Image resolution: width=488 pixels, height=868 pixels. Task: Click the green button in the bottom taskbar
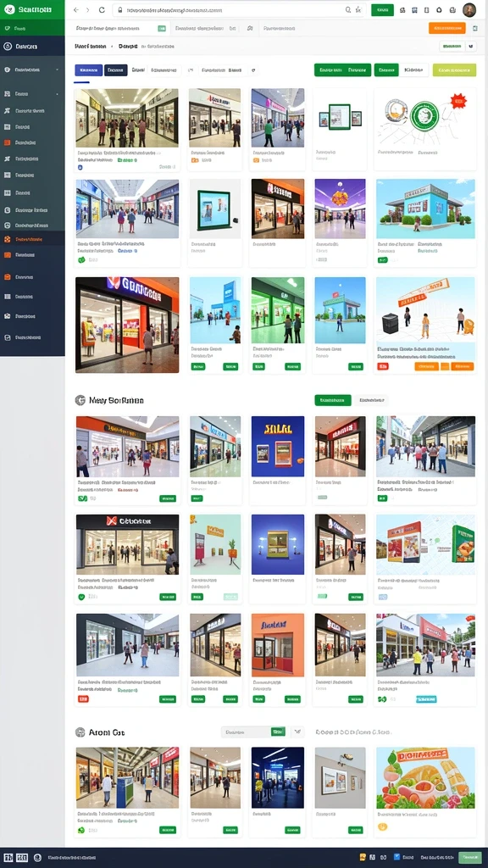click(x=470, y=857)
